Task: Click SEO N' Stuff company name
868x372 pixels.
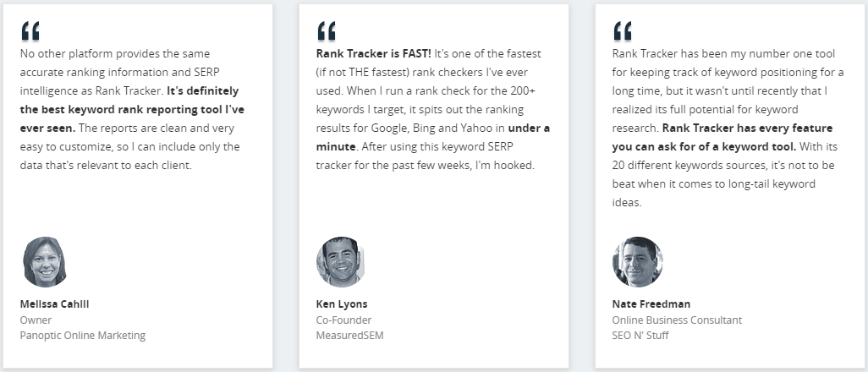Action: tap(640, 335)
